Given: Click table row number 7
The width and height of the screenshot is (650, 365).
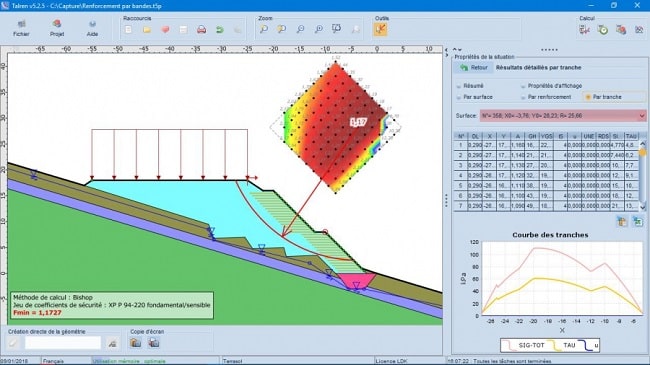Looking at the screenshot, I should tap(546, 206).
